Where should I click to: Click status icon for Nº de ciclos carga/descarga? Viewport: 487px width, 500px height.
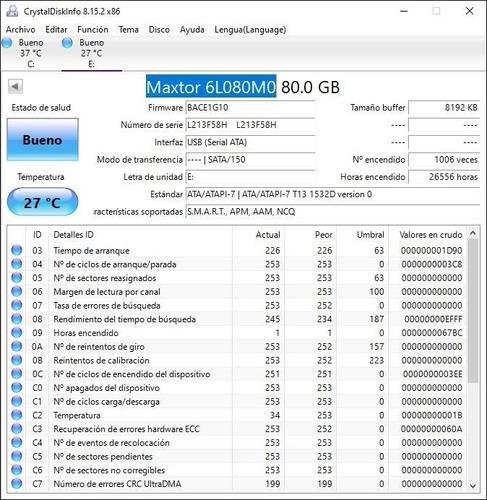click(x=17, y=401)
